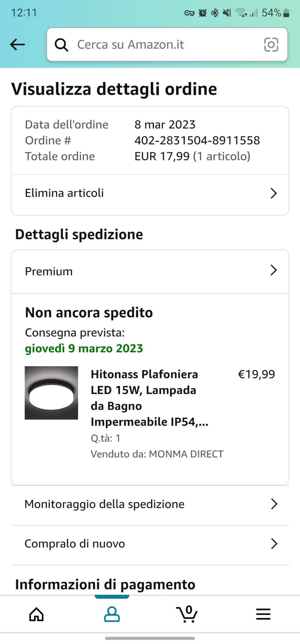Tap the ceiling lamp product thumbnail
Viewport: 300px width, 644px height.
51,393
